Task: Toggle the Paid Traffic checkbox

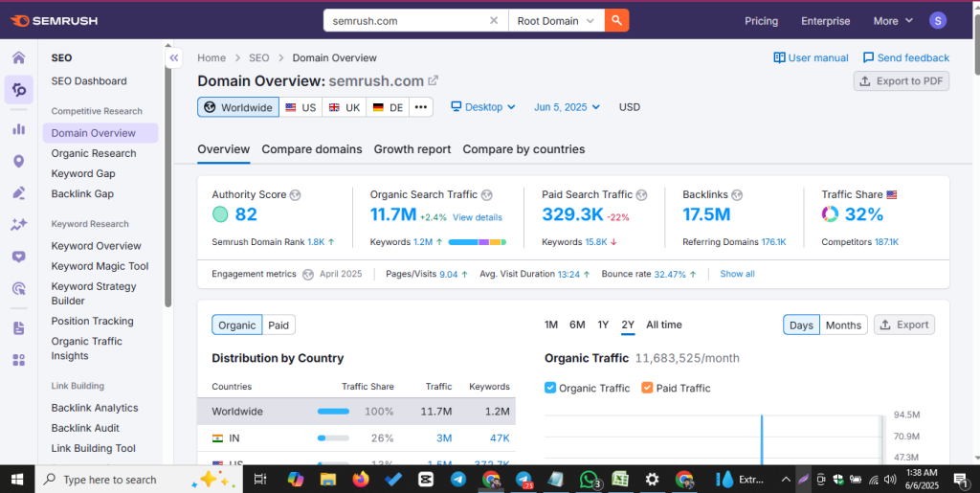Action: point(647,388)
